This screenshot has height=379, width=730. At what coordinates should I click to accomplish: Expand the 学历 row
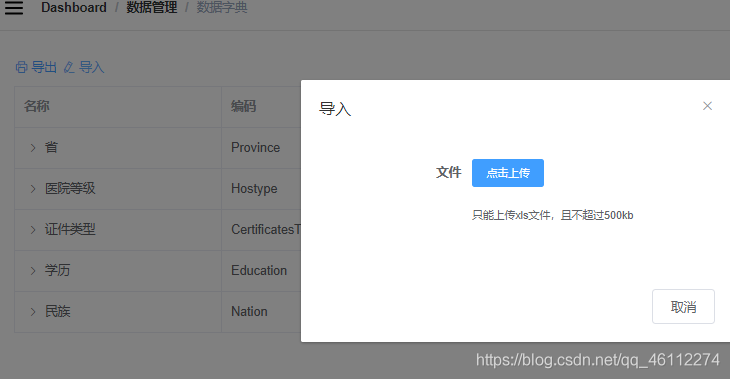click(x=33, y=271)
